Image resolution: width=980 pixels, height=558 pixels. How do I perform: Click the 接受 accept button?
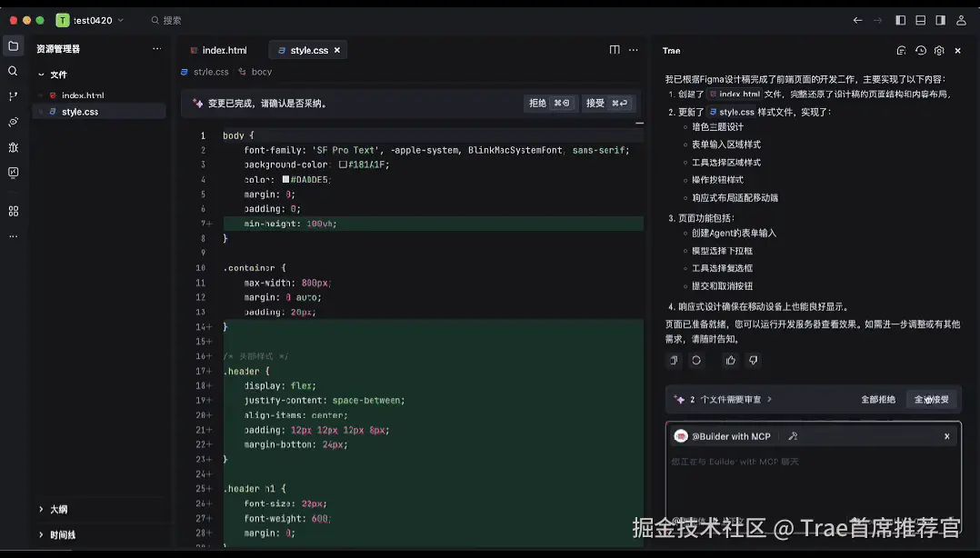click(607, 103)
